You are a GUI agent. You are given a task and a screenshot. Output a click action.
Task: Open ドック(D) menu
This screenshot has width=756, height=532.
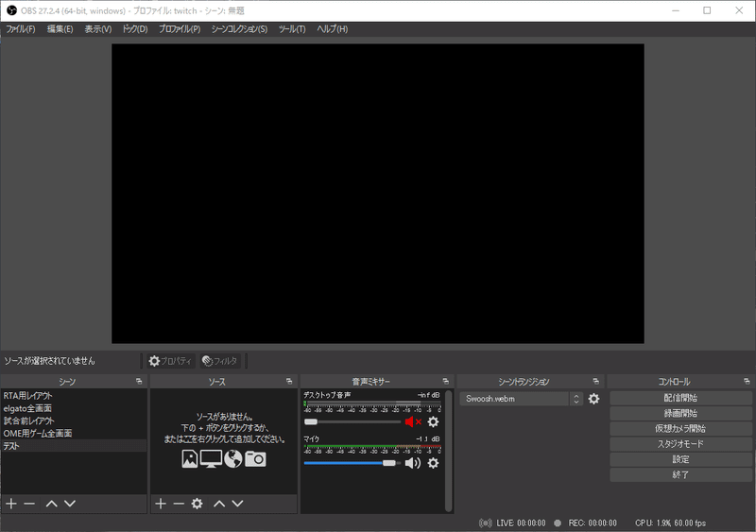(x=134, y=29)
